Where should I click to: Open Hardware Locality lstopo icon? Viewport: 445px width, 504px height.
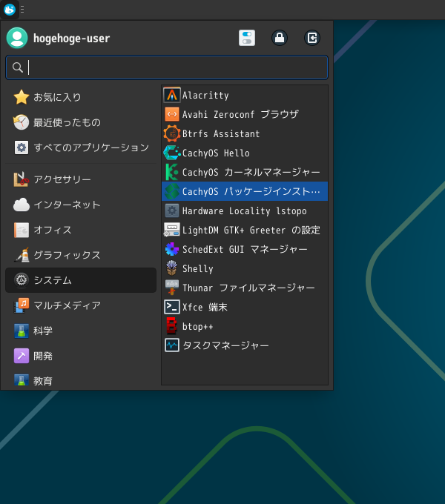coord(172,210)
